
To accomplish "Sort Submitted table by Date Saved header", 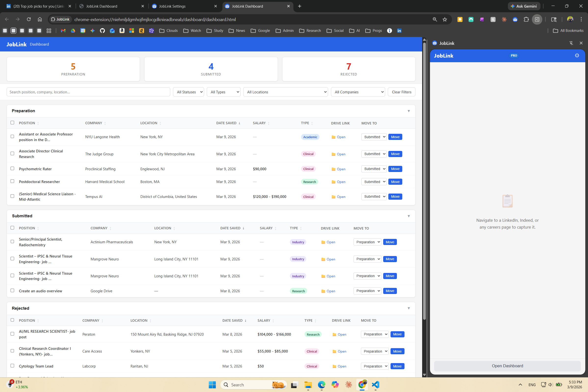I will (232, 228).
